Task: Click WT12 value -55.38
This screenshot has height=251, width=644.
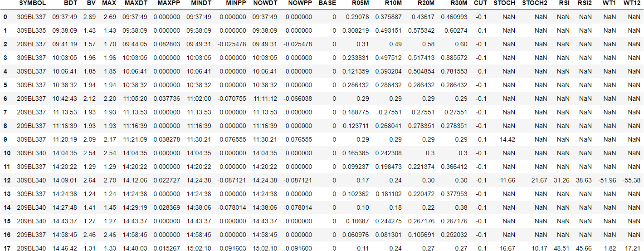Action: [632, 180]
